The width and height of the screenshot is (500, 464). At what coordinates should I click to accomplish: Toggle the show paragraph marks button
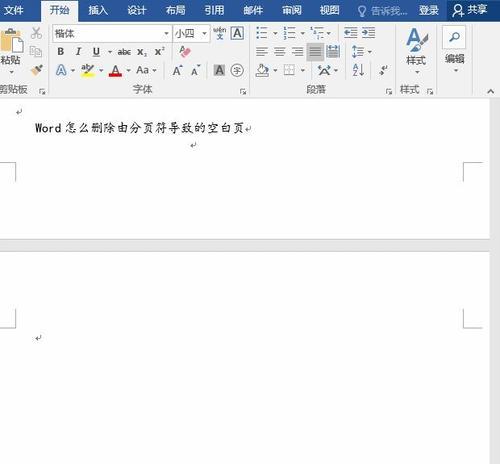tap(384, 70)
